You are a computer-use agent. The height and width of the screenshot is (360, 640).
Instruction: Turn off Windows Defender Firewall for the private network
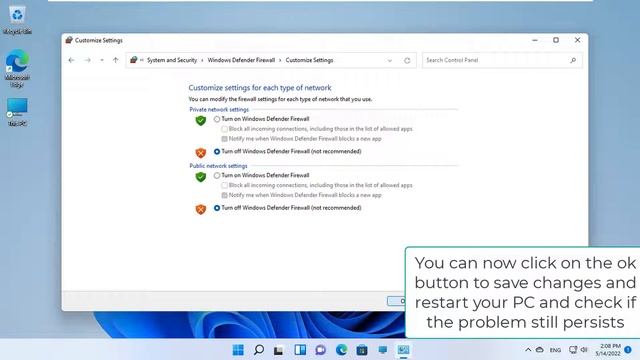click(x=217, y=151)
